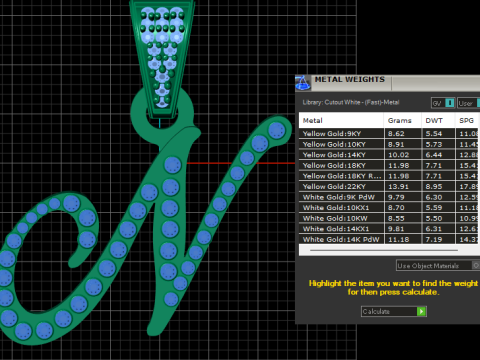Image resolution: width=480 pixels, height=360 pixels.
Task: Select the White Gold:14K PdW row
Action: pos(389,239)
